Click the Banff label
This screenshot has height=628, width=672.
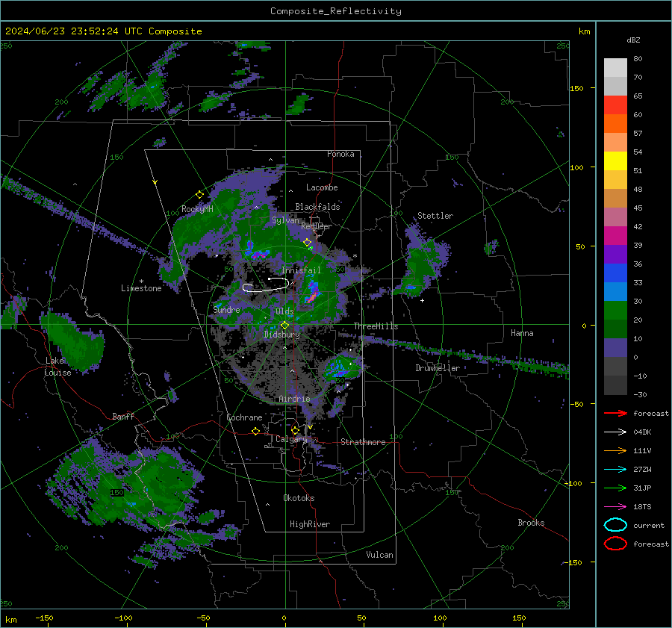click(123, 416)
